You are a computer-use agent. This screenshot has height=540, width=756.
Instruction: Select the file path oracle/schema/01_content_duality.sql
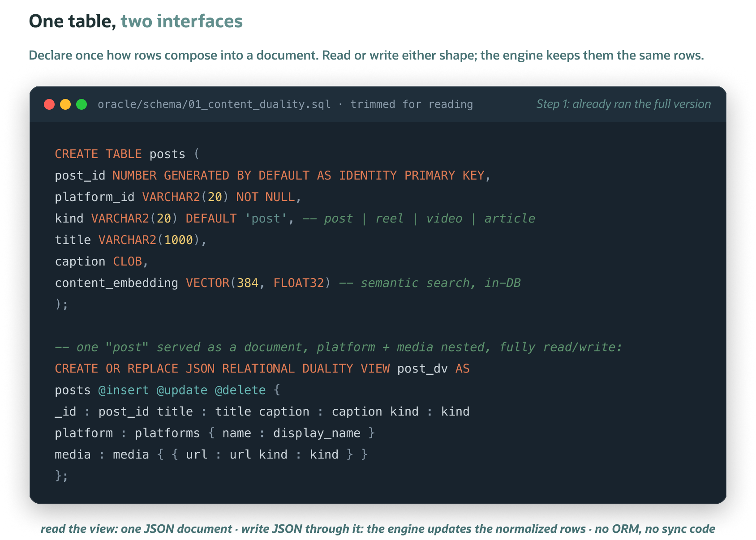point(214,104)
